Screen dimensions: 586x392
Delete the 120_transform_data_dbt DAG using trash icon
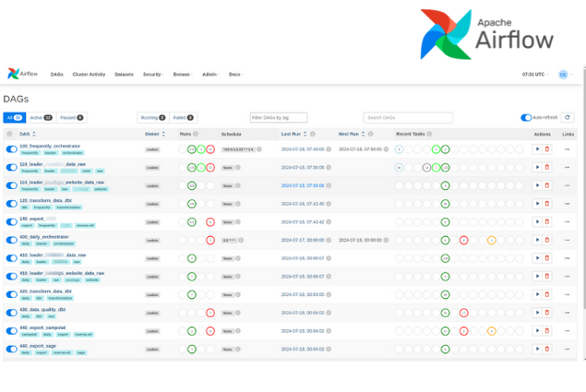pos(546,204)
